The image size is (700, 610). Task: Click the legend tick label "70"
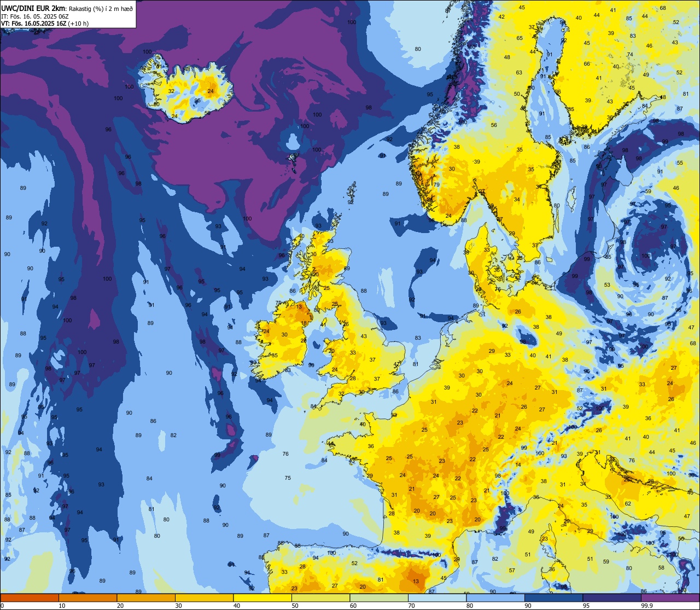[x=411, y=606]
